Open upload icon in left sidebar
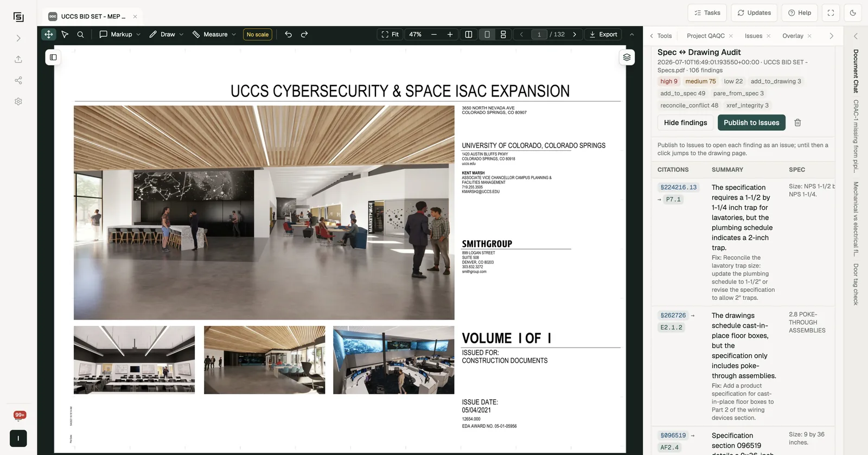This screenshot has height=455, width=868. (18, 59)
